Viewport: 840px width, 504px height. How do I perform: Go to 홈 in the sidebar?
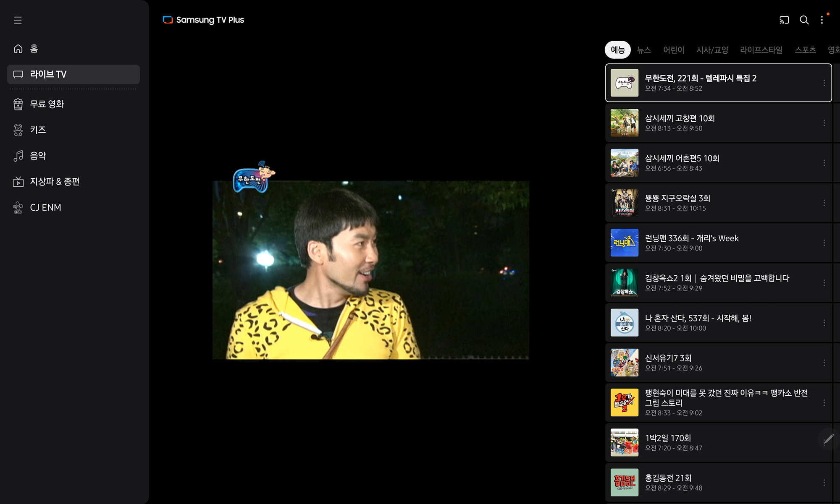coord(34,49)
